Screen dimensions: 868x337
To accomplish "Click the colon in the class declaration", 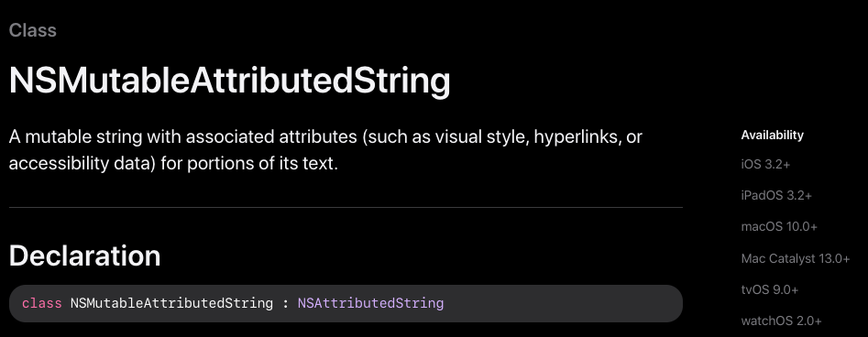I will [x=286, y=304].
